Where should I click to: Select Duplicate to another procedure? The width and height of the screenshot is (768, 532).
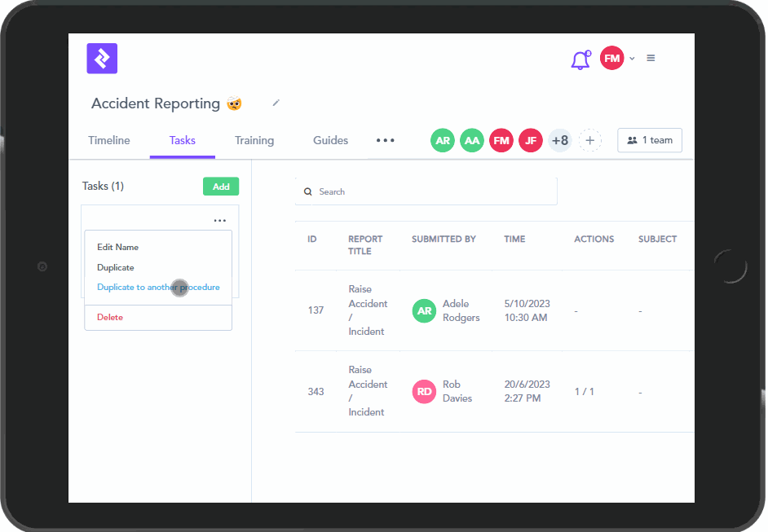coord(158,288)
